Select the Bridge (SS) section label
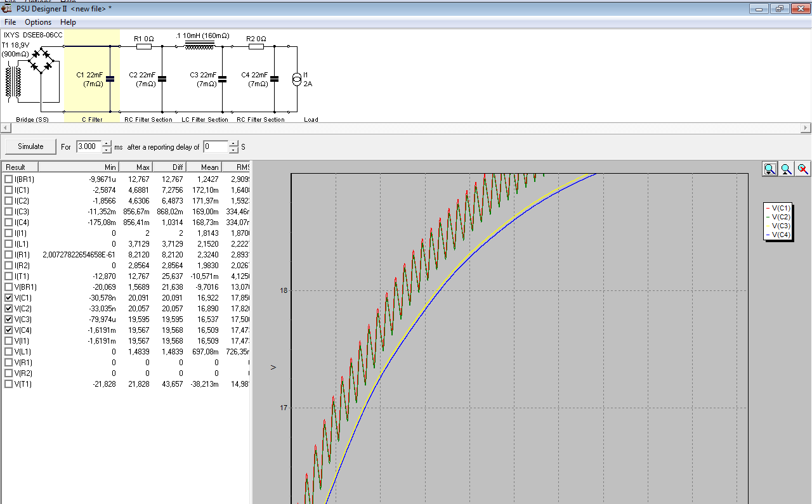 pos(34,119)
